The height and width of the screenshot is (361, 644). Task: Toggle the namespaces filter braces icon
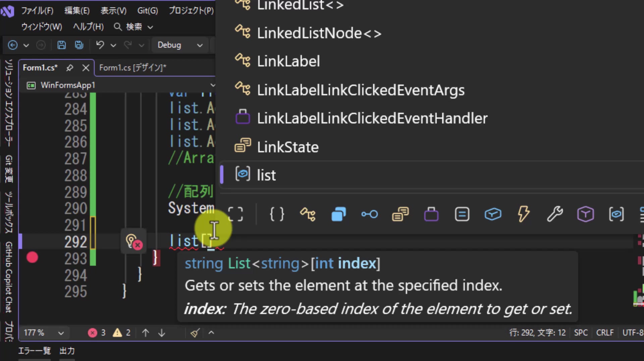277,214
